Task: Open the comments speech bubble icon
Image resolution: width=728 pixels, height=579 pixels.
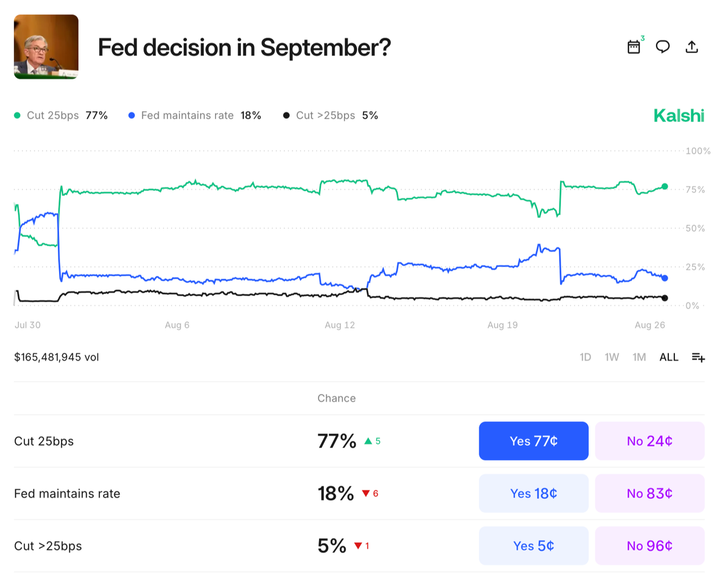Action: pyautogui.click(x=662, y=47)
